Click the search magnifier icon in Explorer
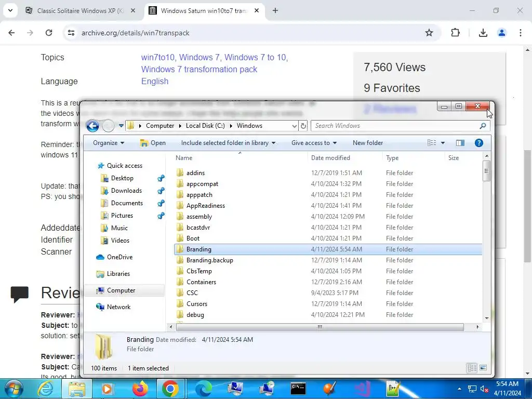 pos(483,126)
